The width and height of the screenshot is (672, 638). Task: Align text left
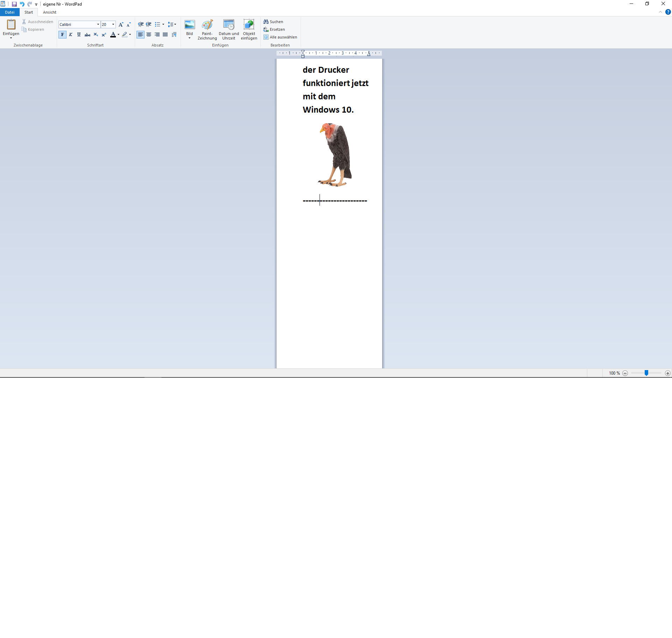[140, 35]
